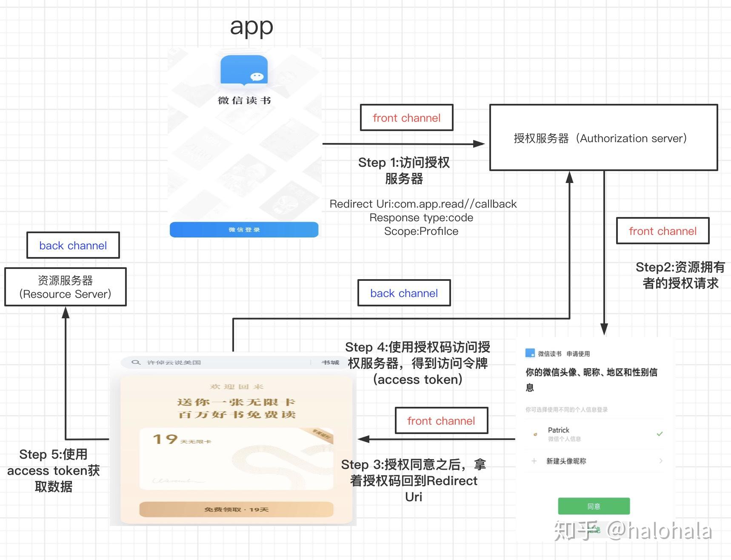Image resolution: width=731 pixels, height=560 pixels.
Task: Click the blue WeChat Read app logo
Action: point(244,71)
